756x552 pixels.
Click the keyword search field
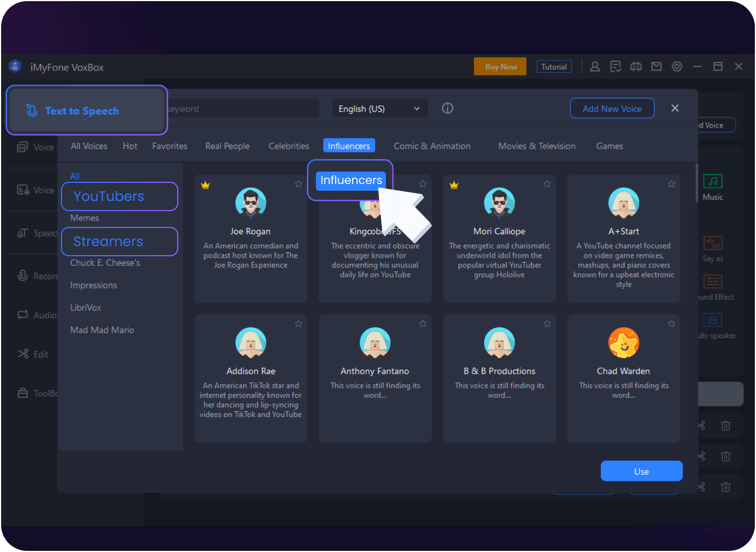(243, 109)
